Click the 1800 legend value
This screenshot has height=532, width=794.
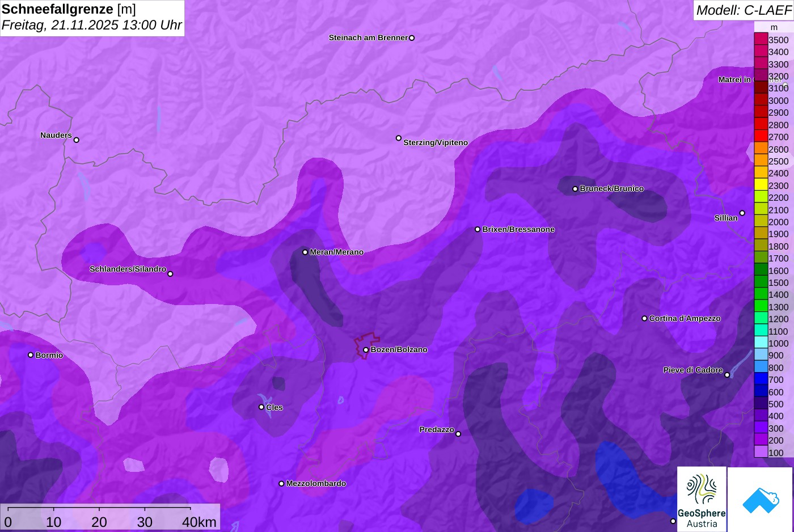[779, 246]
